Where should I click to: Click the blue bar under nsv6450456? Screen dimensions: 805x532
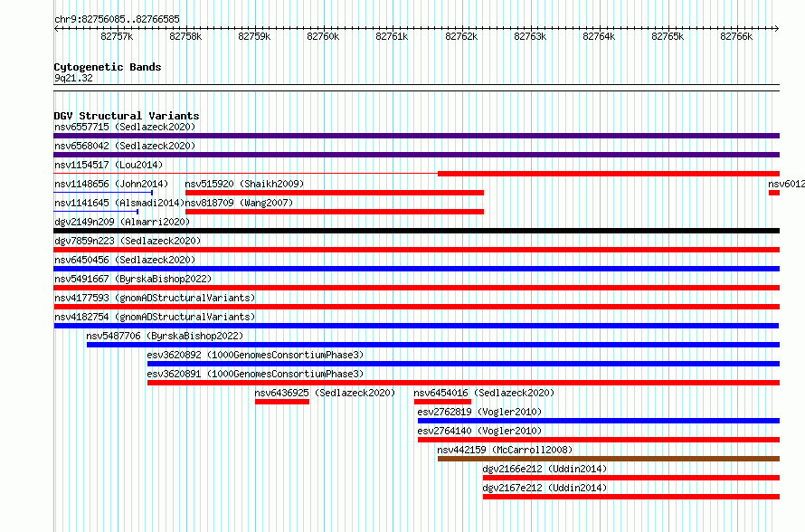tap(416, 269)
